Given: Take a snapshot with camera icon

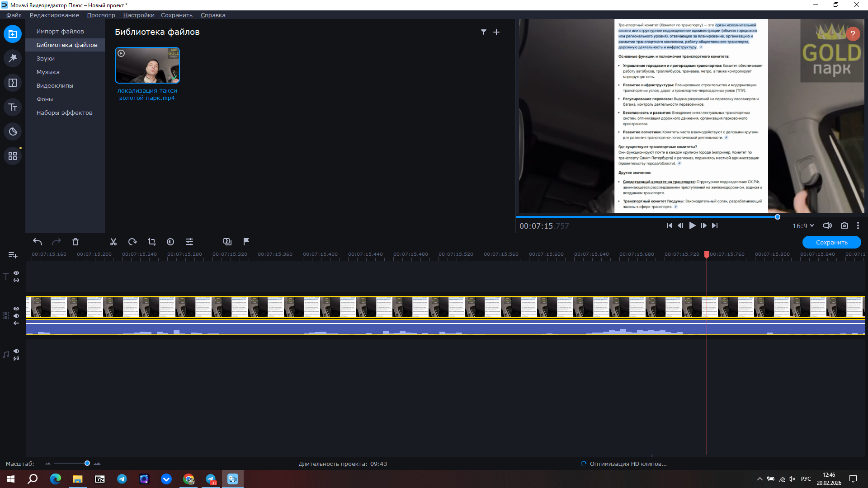Looking at the screenshot, I should [x=844, y=225].
